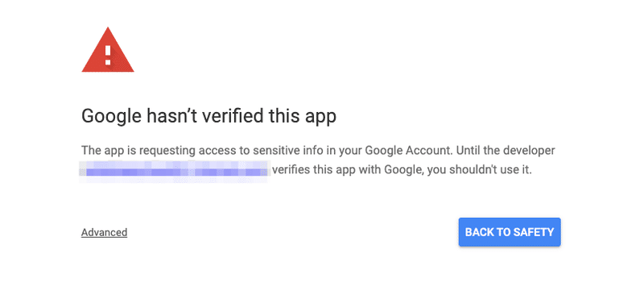The height and width of the screenshot is (308, 644).
Task: Click the words "Google Account" in the paragraph
Action: click(x=407, y=151)
